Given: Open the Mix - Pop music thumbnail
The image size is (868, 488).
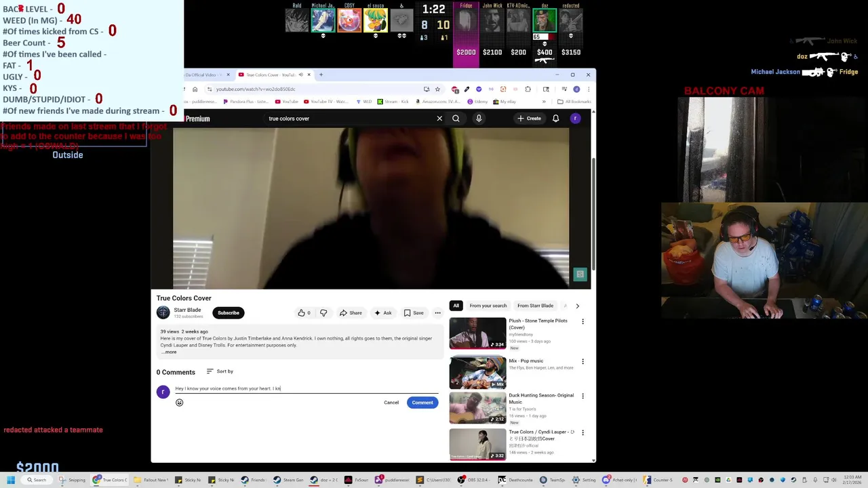Looking at the screenshot, I should coord(477,373).
